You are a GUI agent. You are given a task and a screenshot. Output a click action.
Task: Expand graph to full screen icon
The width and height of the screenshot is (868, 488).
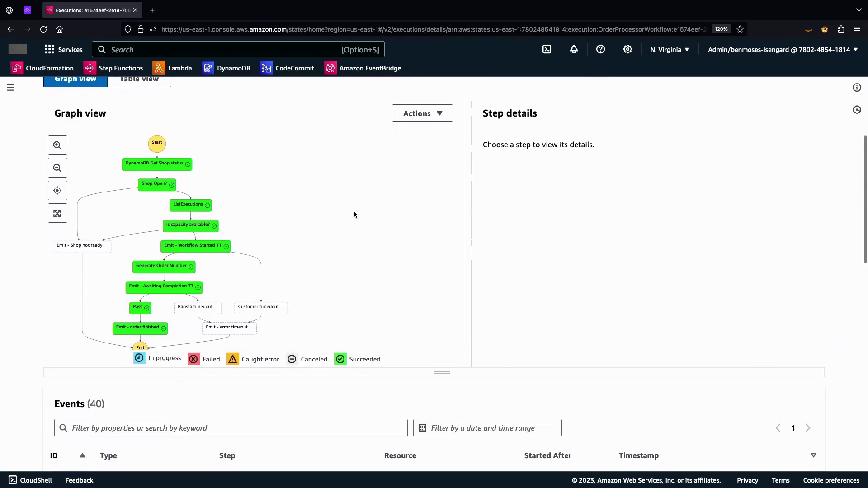click(x=57, y=214)
